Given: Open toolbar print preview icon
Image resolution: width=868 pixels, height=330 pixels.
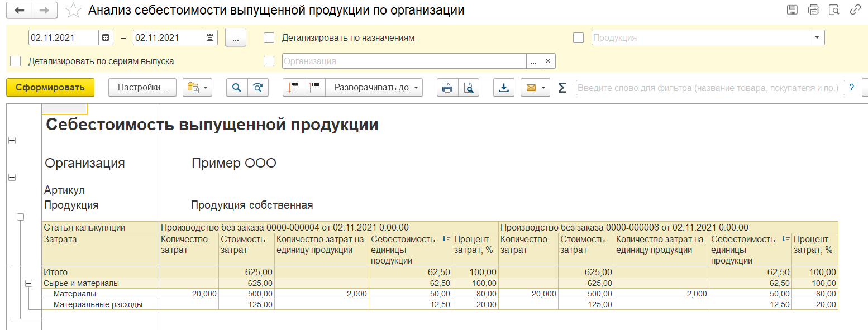Looking at the screenshot, I should (x=469, y=88).
